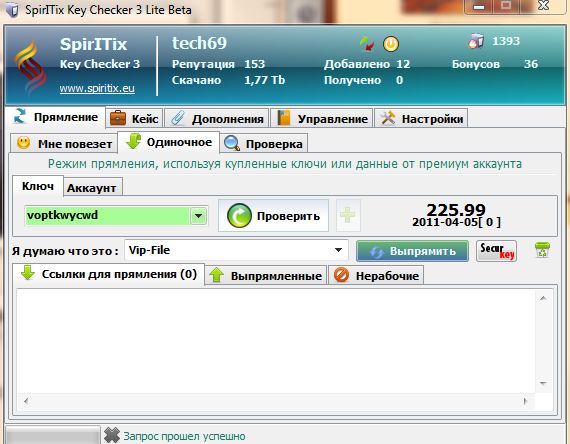Select the Ссылки для прямления (0) tab
This screenshot has height=444, width=570.
click(108, 274)
